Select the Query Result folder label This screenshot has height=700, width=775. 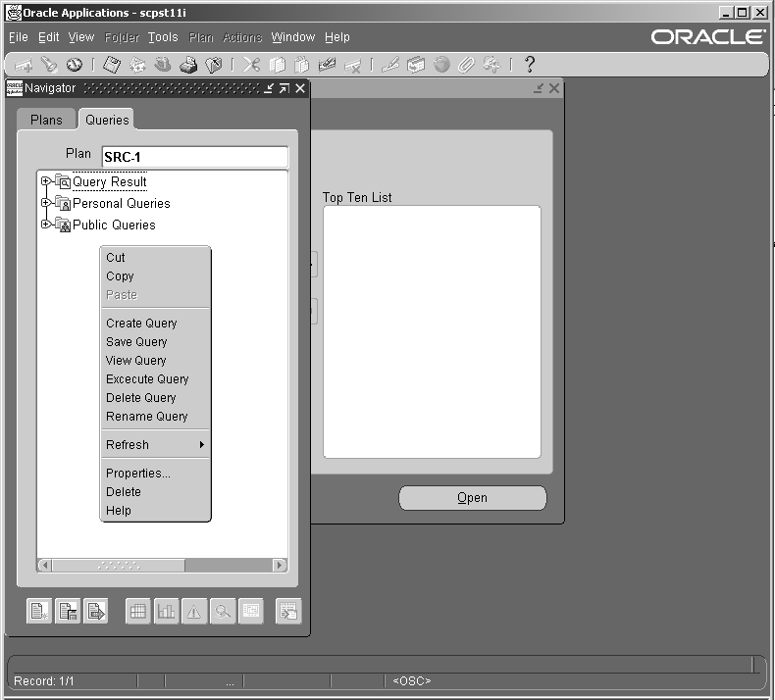click(110, 181)
